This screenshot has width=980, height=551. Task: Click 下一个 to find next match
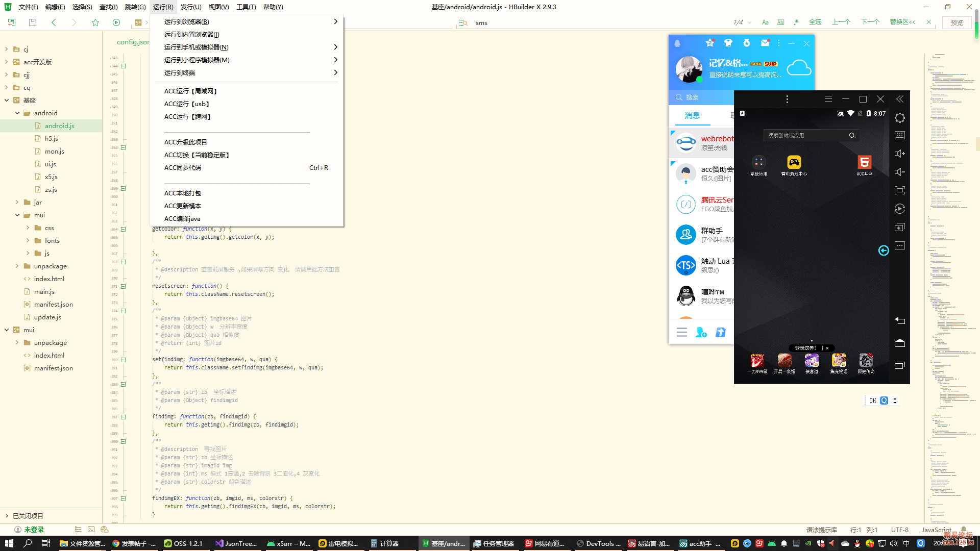coord(870,22)
